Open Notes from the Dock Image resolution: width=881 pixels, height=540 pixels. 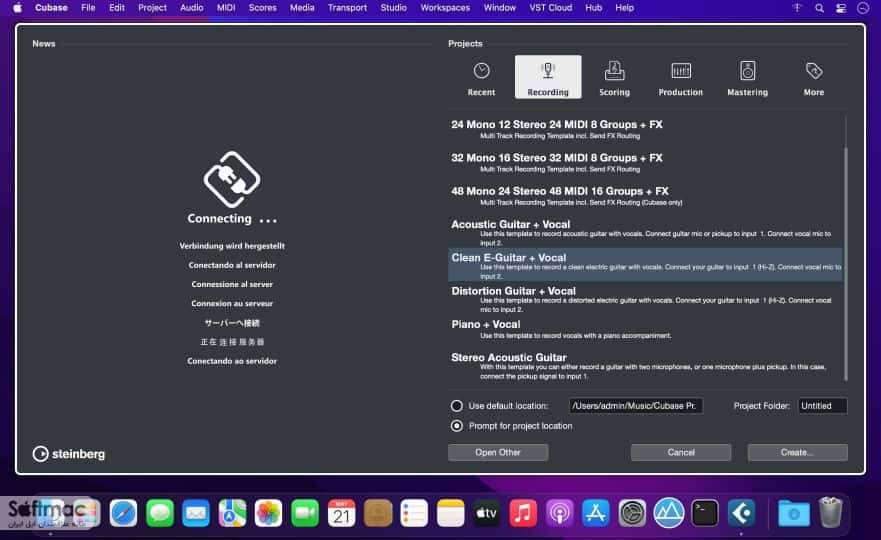(450, 513)
